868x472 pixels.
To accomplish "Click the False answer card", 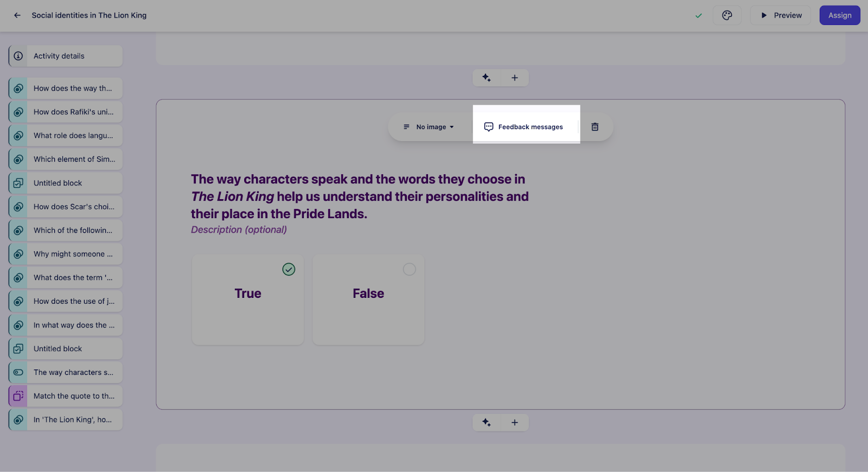I will point(368,300).
